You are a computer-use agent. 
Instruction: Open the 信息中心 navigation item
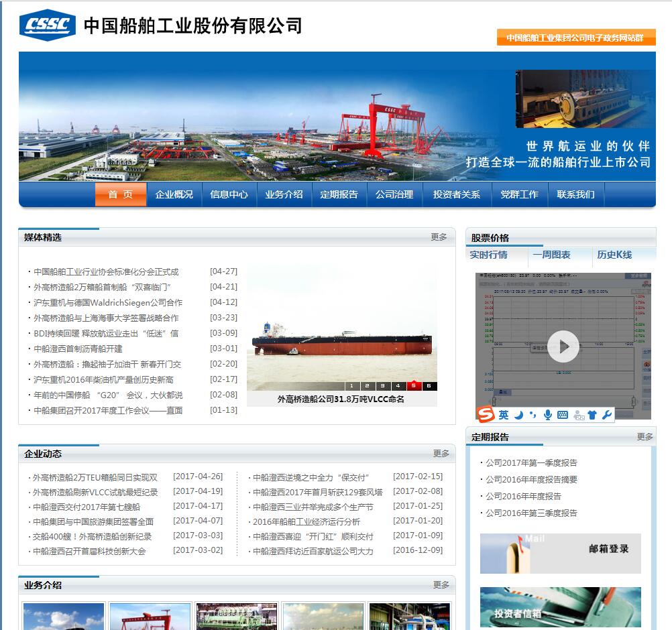[x=229, y=194]
